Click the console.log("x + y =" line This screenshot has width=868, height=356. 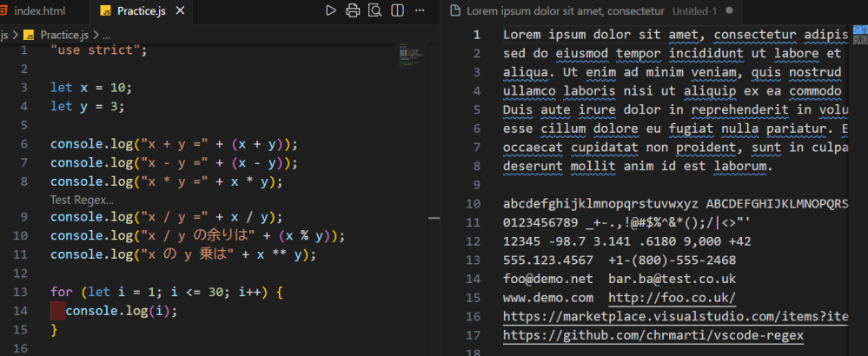[x=175, y=144]
